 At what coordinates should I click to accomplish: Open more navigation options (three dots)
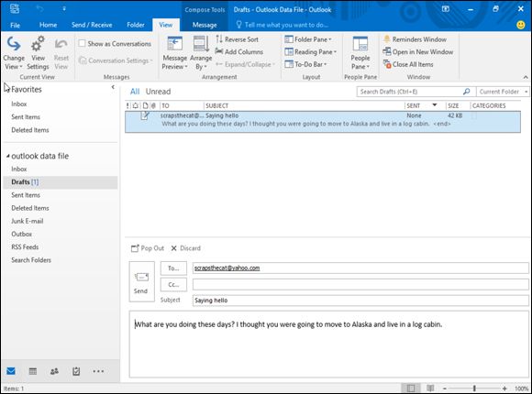(x=98, y=371)
